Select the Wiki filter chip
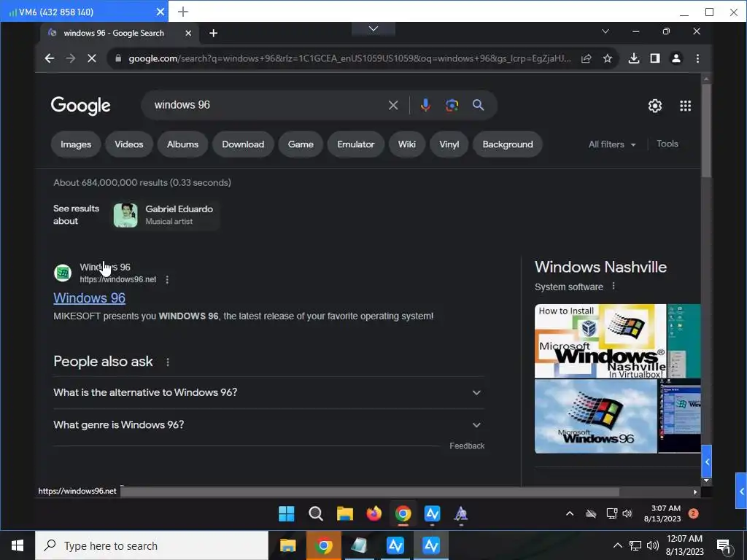The width and height of the screenshot is (747, 560). (x=407, y=144)
